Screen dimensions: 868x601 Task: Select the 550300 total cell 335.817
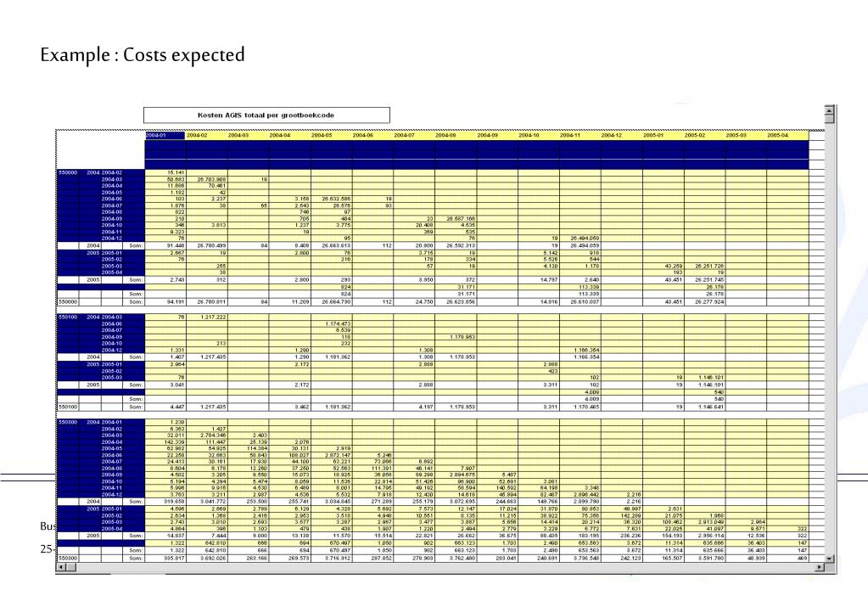coord(165,559)
